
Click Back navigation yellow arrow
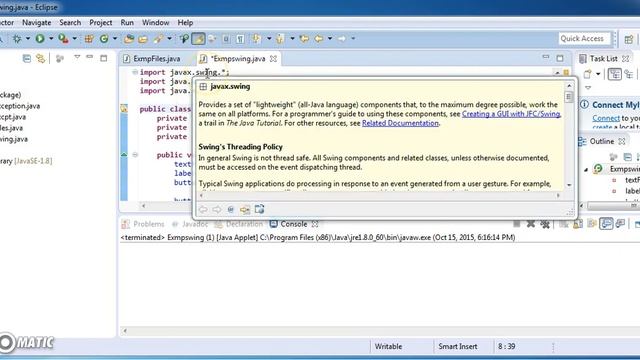(319, 39)
